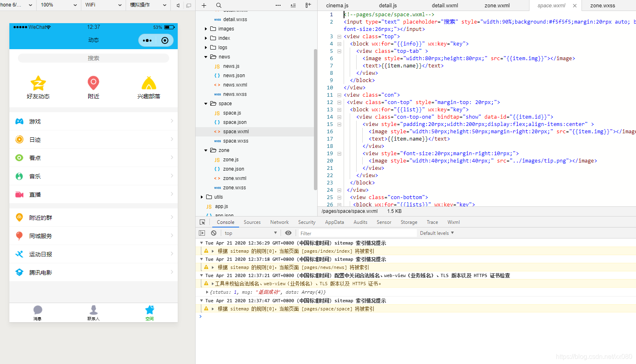The width and height of the screenshot is (636, 364).
Task: Open 好友动态 star icon in simulator
Action: 38,83
